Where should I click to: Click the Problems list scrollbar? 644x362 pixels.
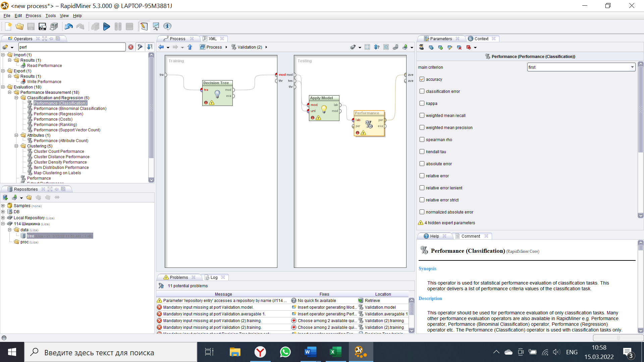pyautogui.click(x=412, y=315)
